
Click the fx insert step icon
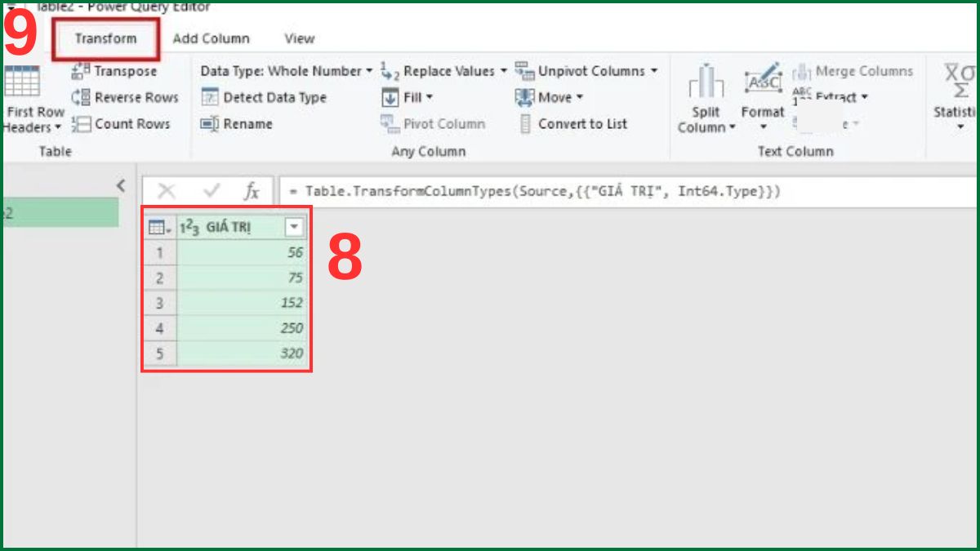[251, 190]
